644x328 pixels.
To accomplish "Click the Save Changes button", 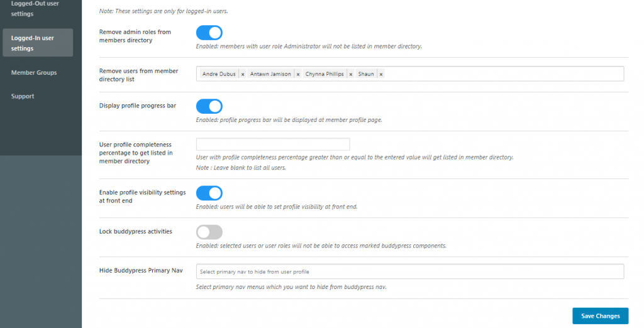I will click(601, 316).
